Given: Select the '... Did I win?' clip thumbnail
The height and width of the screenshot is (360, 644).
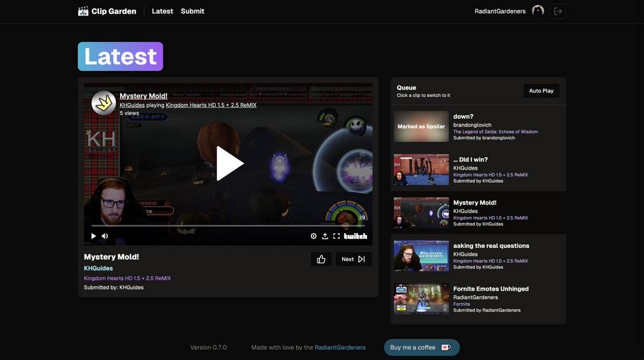Looking at the screenshot, I should pyautogui.click(x=421, y=170).
